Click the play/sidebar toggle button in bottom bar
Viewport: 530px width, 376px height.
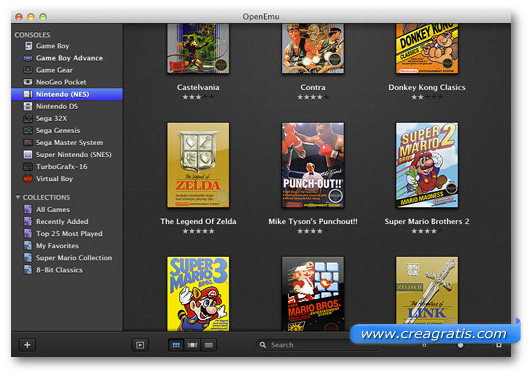pos(140,345)
